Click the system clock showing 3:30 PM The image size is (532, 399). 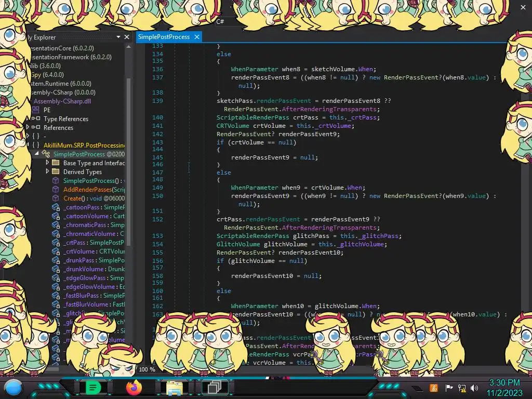[x=504, y=383]
